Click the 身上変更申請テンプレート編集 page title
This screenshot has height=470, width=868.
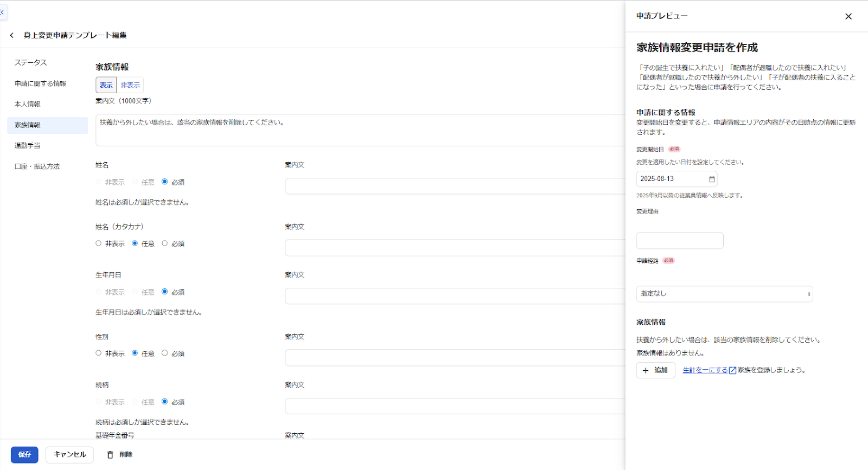[75, 35]
